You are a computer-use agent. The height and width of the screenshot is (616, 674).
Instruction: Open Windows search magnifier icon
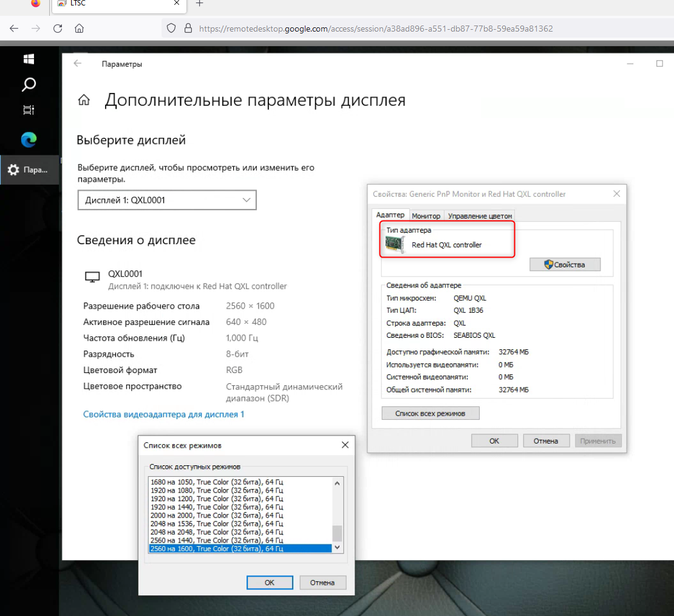pyautogui.click(x=29, y=84)
